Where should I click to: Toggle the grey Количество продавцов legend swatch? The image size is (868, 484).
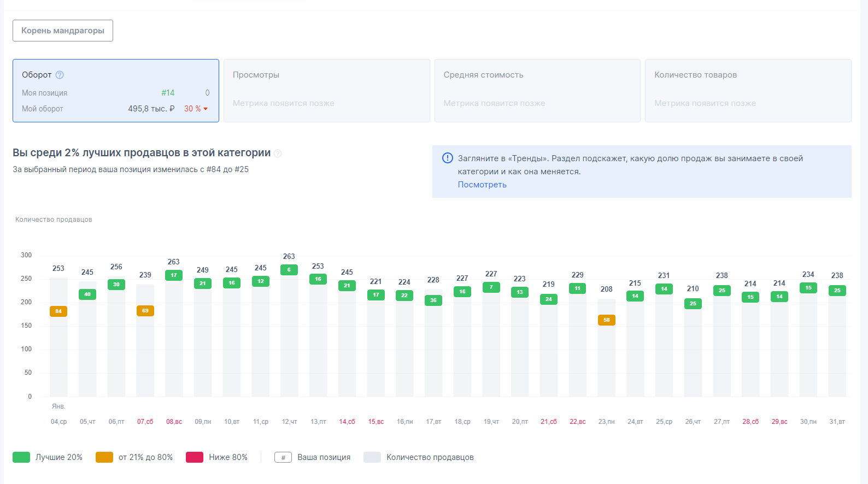(372, 457)
